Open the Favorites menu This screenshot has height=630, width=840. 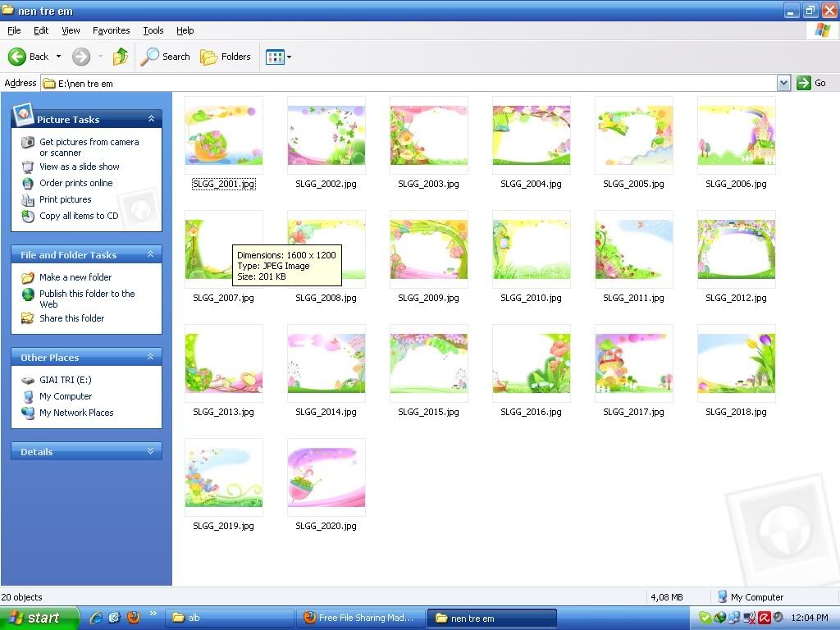[x=112, y=30]
